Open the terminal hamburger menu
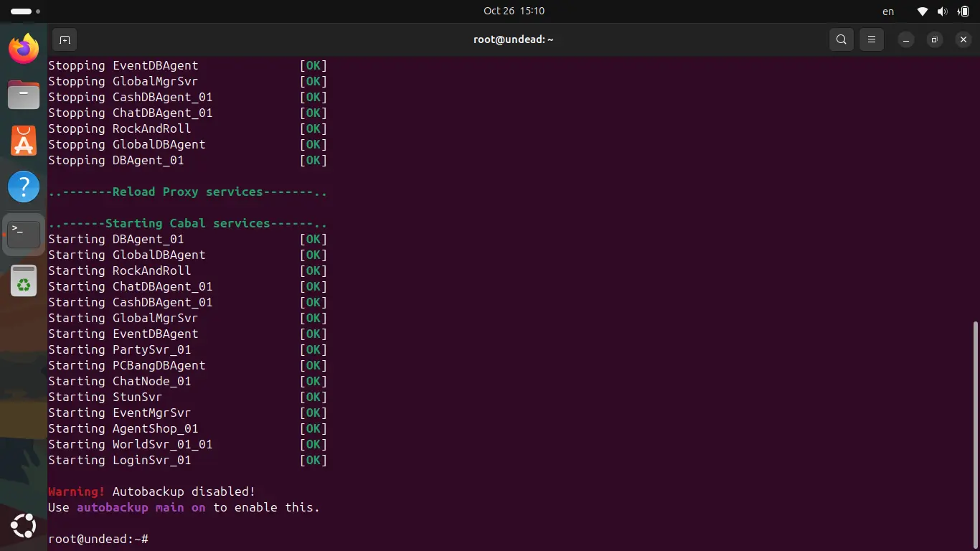 pyautogui.click(x=872, y=39)
